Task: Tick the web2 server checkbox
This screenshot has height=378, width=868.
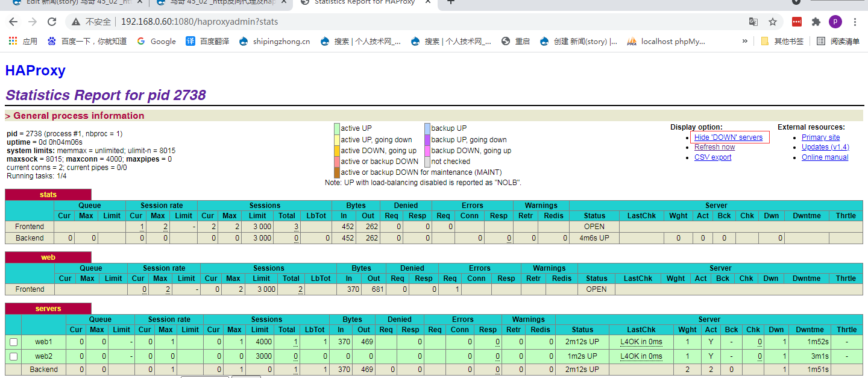Action: pyautogui.click(x=13, y=356)
